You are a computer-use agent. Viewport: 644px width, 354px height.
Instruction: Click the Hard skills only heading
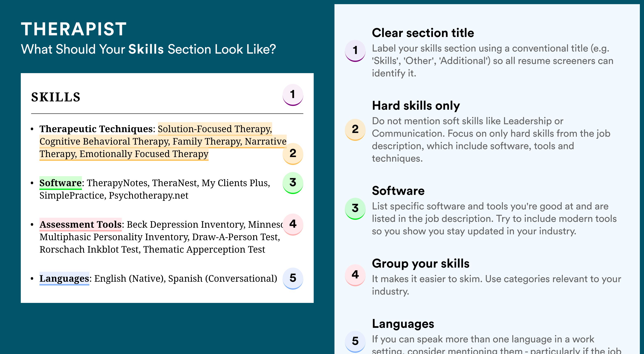416,106
